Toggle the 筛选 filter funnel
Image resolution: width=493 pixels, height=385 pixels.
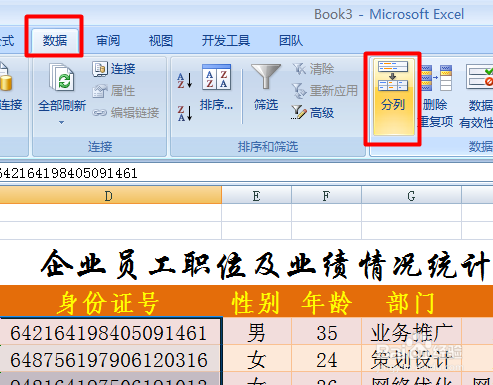266,87
